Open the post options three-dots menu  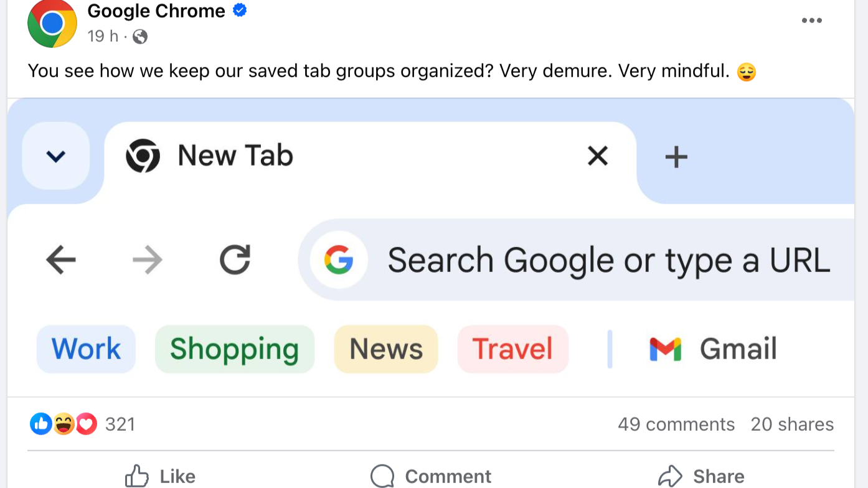[811, 21]
